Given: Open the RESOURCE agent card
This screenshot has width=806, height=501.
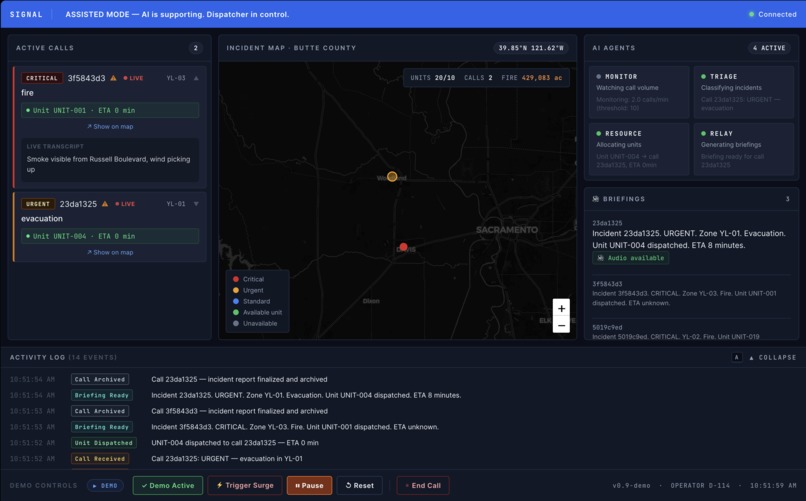Looking at the screenshot, I should pos(639,149).
